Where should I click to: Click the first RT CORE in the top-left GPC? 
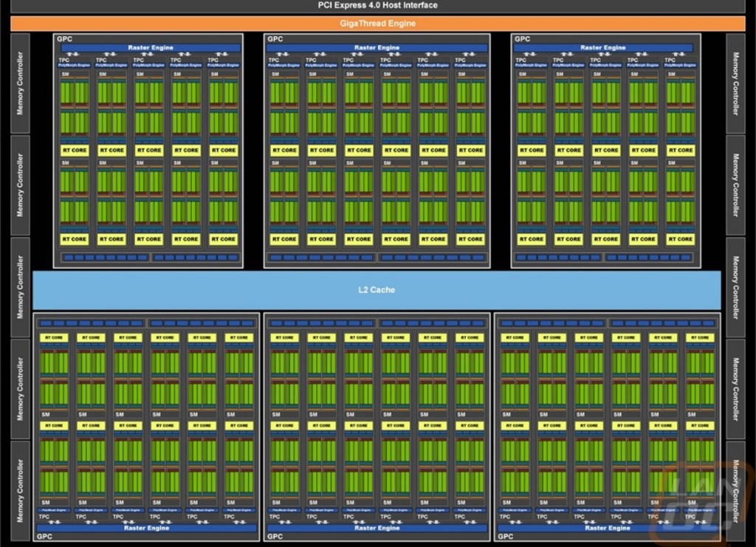pos(74,150)
